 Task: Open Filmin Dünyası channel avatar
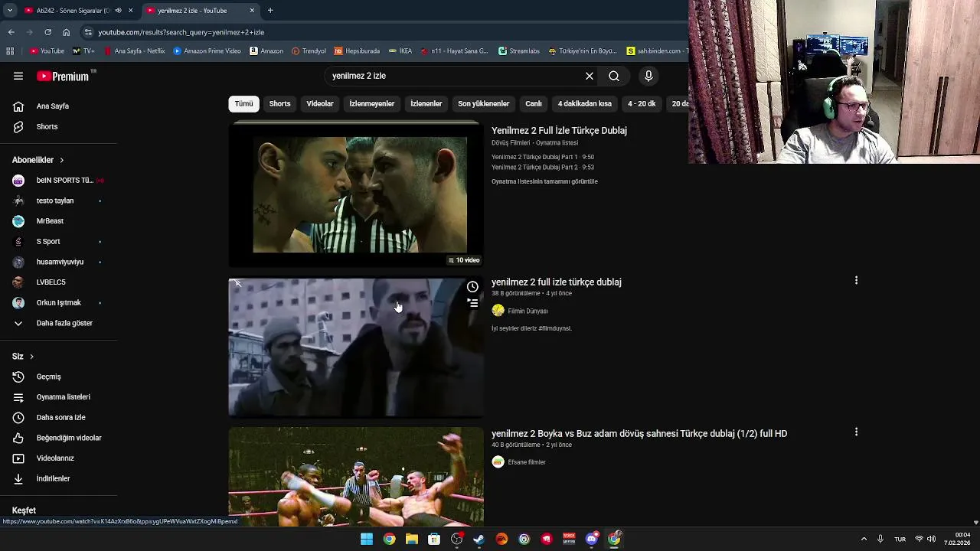(x=498, y=311)
